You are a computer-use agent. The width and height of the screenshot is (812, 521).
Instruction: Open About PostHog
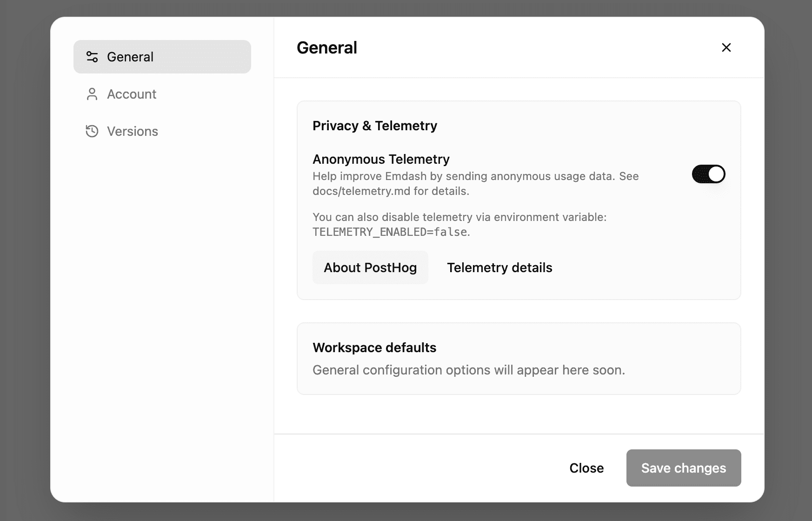[x=370, y=267]
